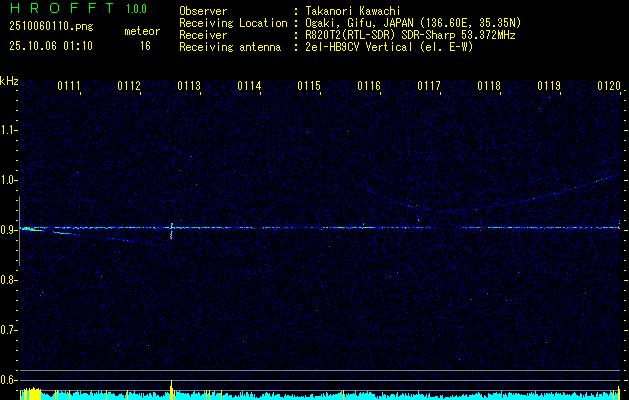Click the grey vertical range bar near 0.9 kHz
This screenshot has width=629, height=400.
20,231
